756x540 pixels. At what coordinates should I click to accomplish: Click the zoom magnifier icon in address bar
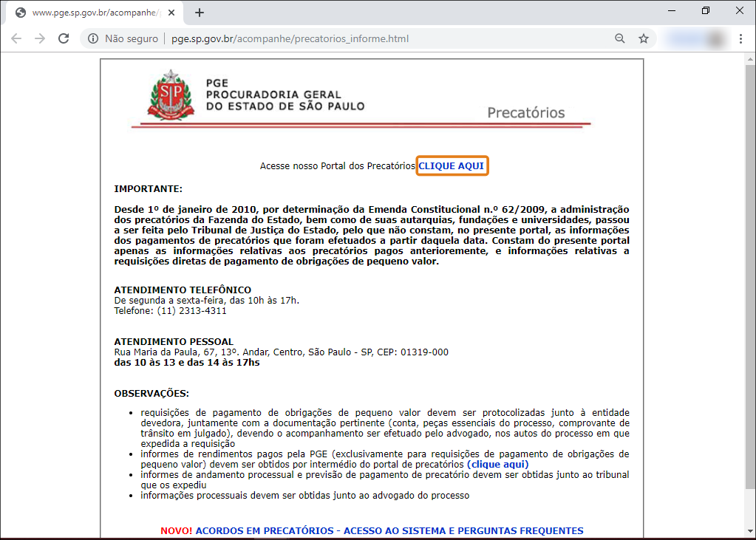(x=620, y=38)
